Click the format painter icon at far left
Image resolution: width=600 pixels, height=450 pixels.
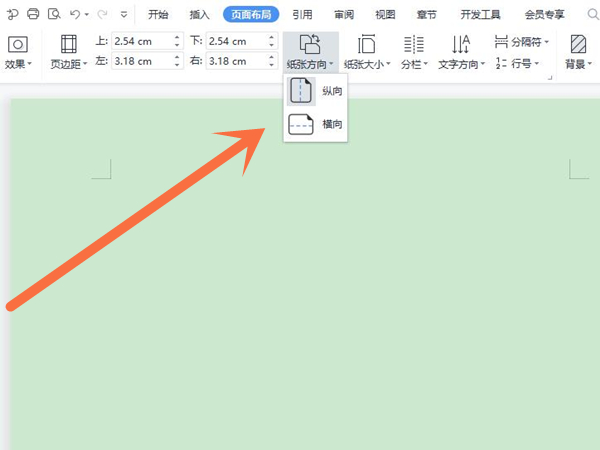12,14
